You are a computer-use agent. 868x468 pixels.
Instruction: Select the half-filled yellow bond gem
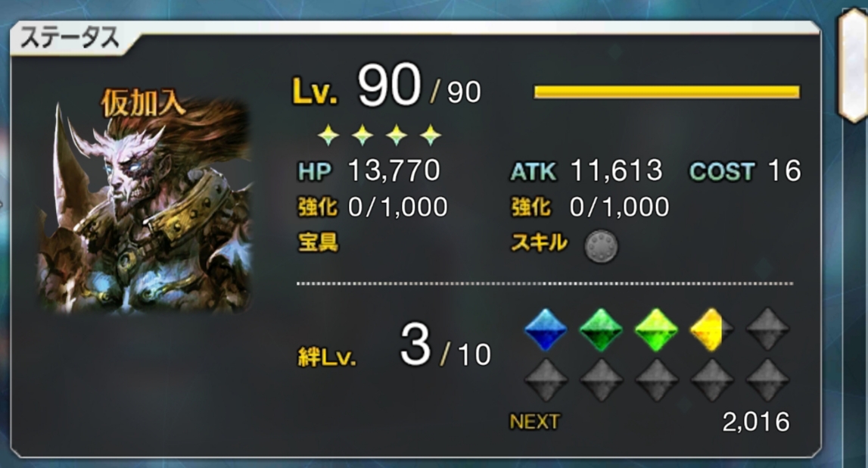[x=711, y=330]
